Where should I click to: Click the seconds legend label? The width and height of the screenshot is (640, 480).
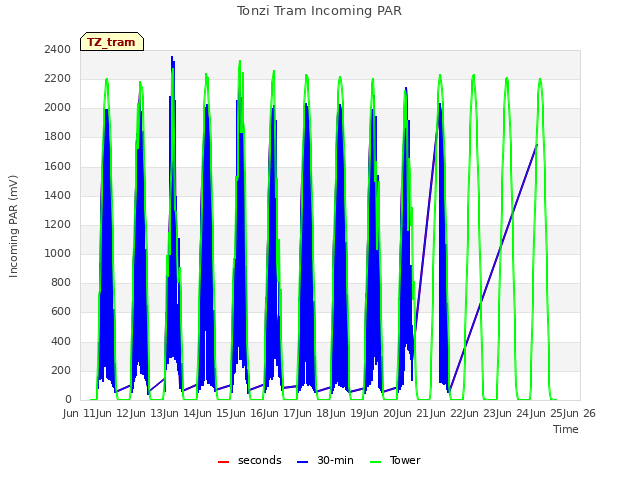click(x=260, y=460)
